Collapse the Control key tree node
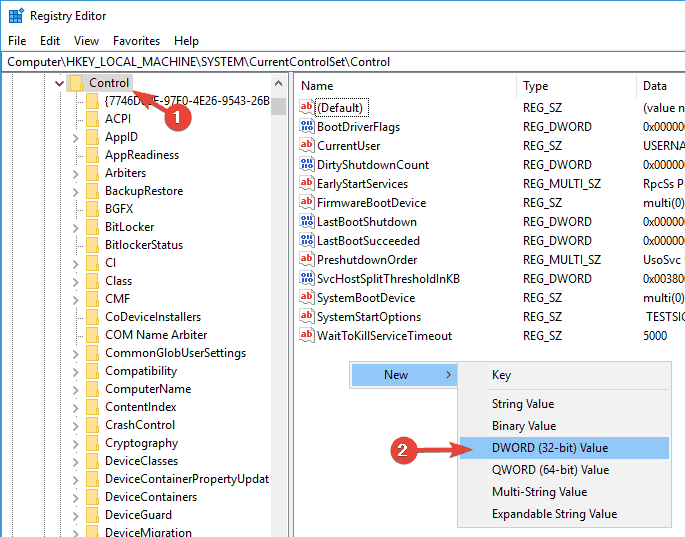 60,83
